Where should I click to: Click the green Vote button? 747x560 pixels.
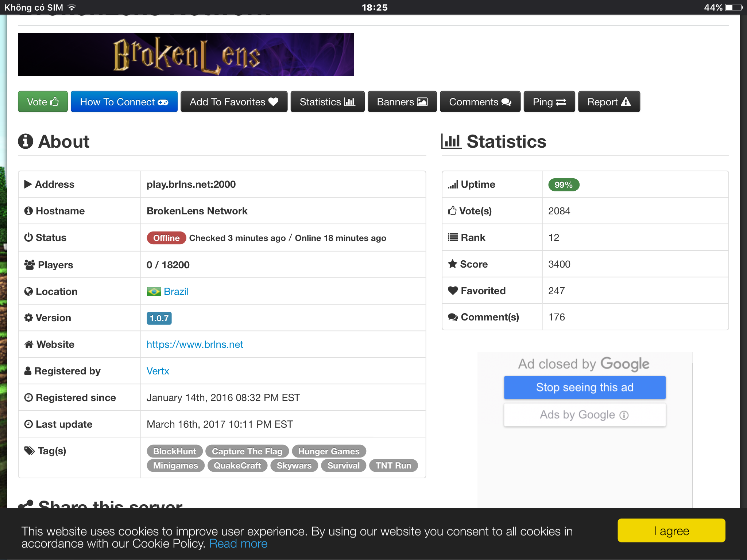pyautogui.click(x=43, y=102)
